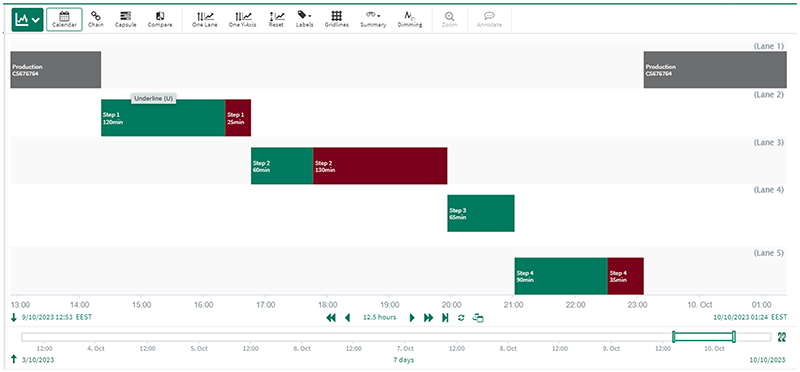This screenshot has width=800, height=372.
Task: Click the right handle of range selector
Action: 734,337
